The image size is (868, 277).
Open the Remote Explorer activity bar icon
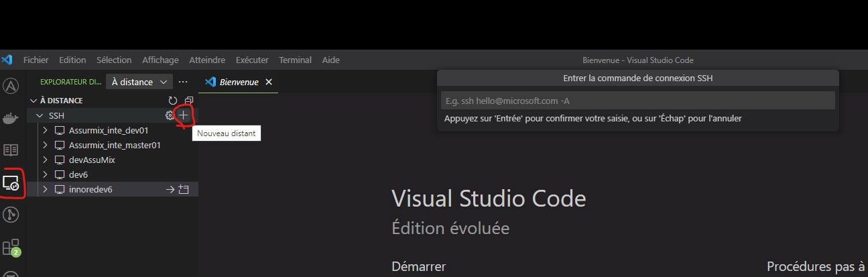11,182
